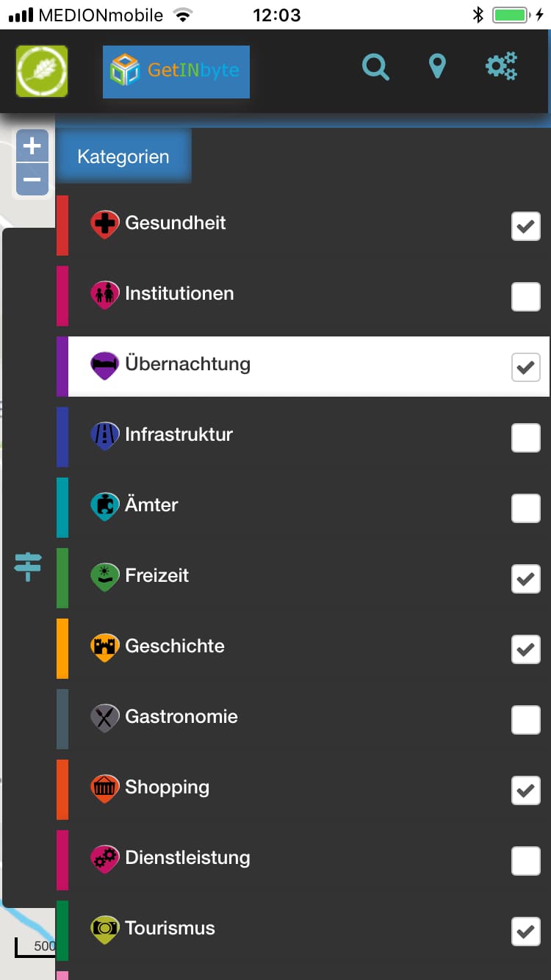The height and width of the screenshot is (980, 551).
Task: Open settings via the gears icon
Action: [x=500, y=66]
